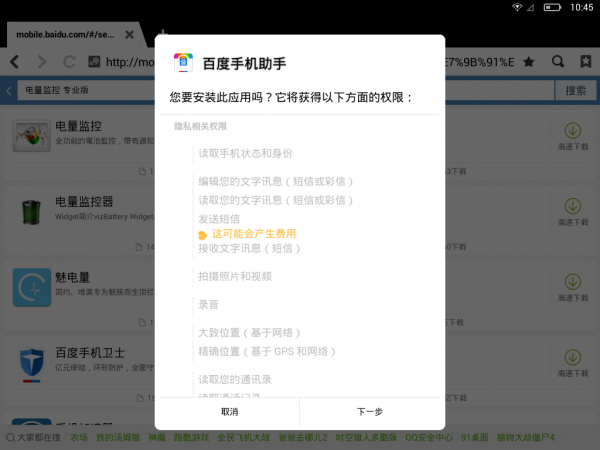Tap the 跑酷游戏 trending keyword

191,437
